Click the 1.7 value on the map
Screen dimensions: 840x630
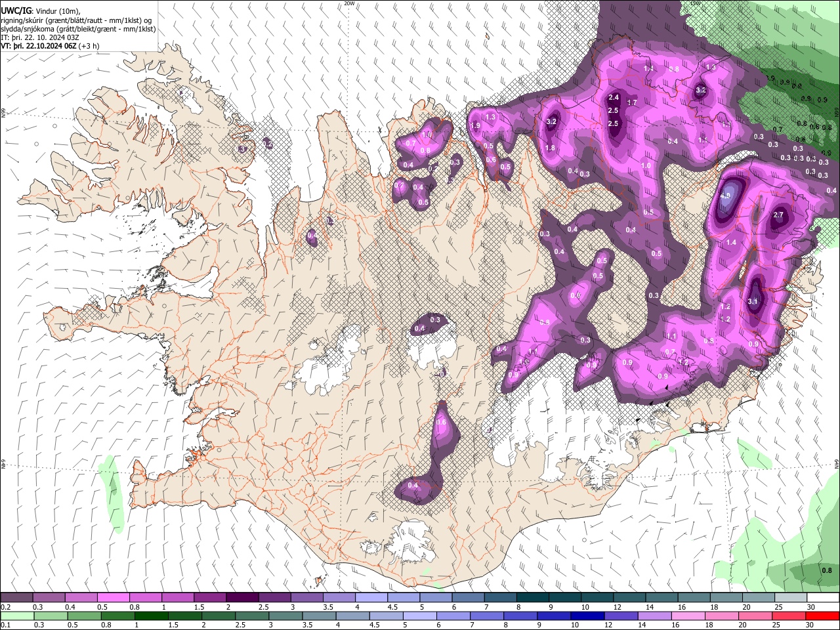point(632,102)
